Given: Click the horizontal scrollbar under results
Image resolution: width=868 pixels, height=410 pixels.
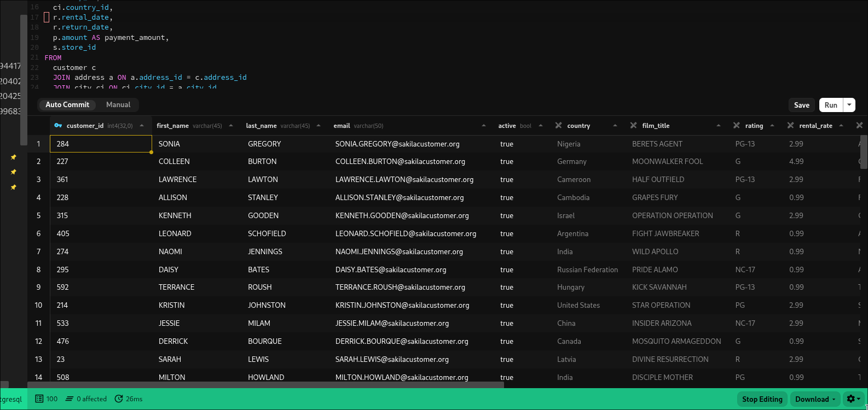Looking at the screenshot, I should (x=265, y=385).
